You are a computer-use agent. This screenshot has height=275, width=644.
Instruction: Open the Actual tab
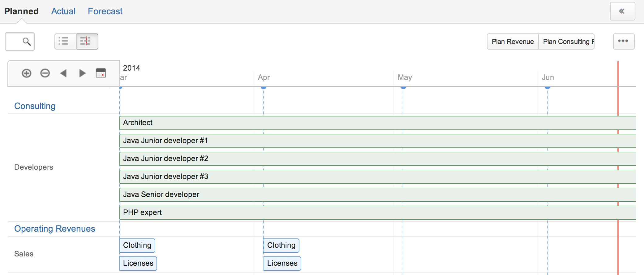tap(63, 11)
